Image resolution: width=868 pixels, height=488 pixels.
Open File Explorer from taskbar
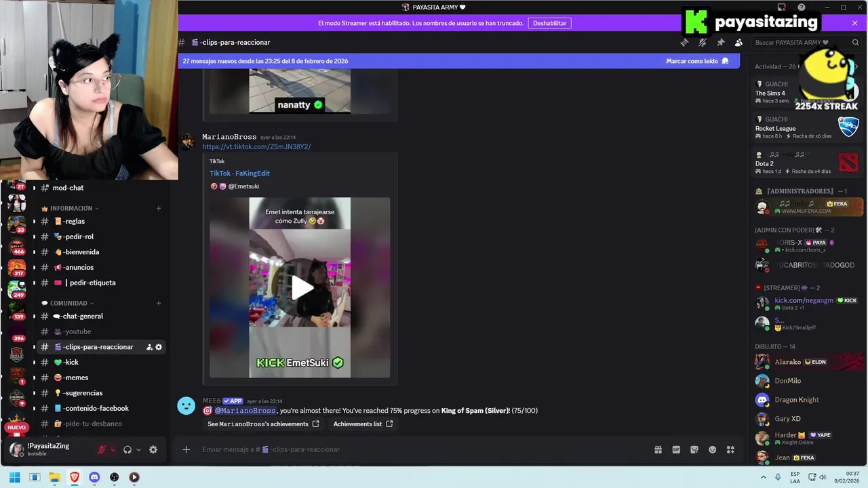tap(54, 477)
